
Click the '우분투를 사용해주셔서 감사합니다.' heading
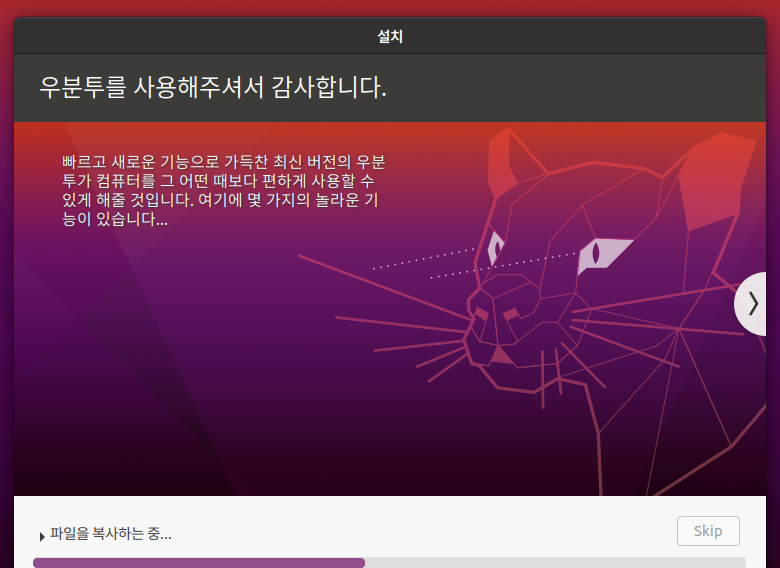(213, 87)
